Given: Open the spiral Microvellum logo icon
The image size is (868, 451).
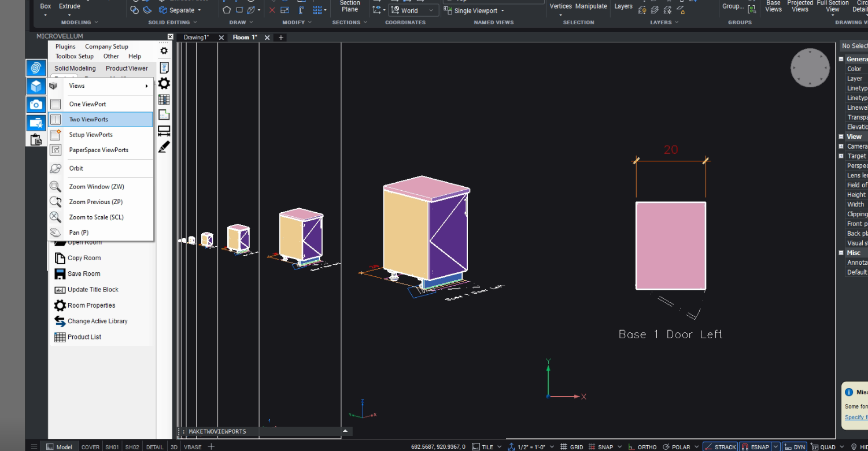Looking at the screenshot, I should coord(36,68).
